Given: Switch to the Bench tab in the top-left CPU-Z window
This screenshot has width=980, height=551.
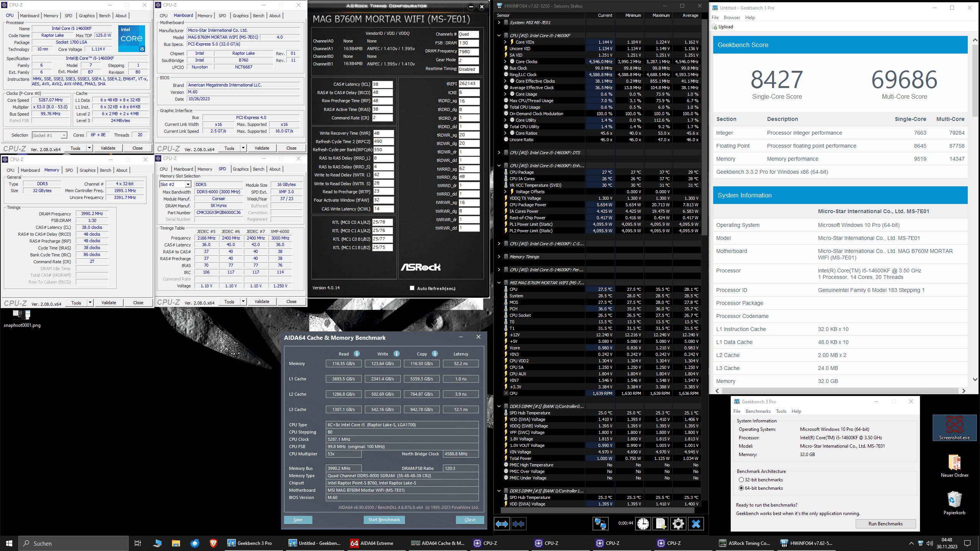Looking at the screenshot, I should coord(105,16).
